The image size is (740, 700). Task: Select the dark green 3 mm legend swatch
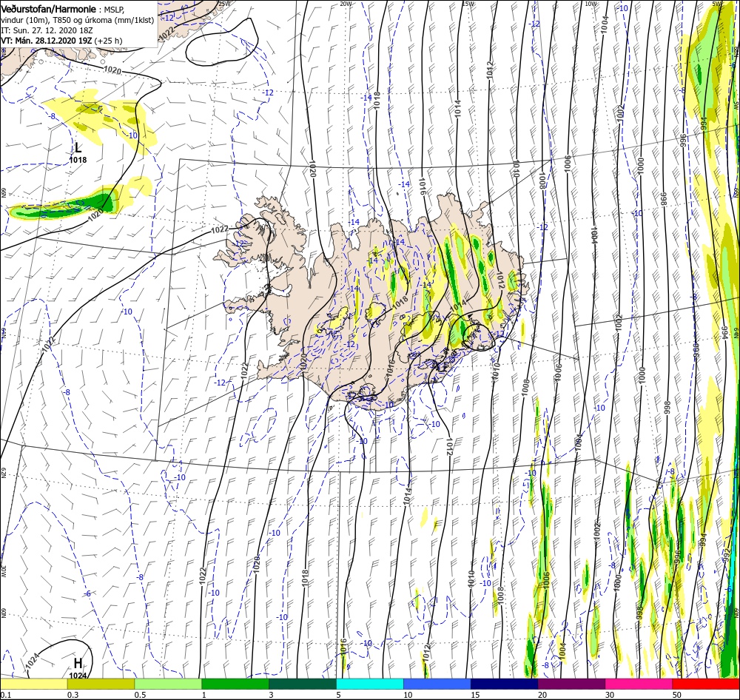[x=303, y=684]
